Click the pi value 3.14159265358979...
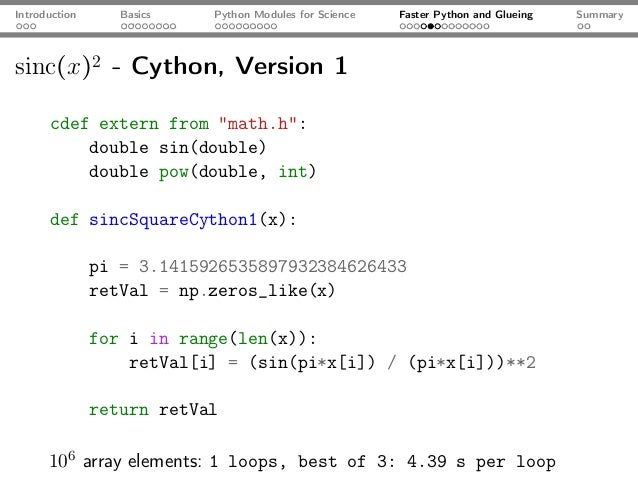This screenshot has height=479, width=638. point(273,267)
